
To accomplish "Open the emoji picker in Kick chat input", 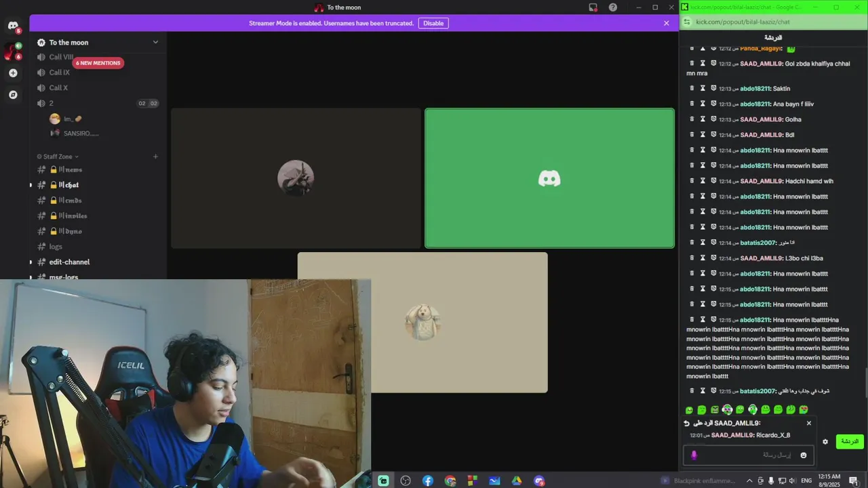I will click(804, 455).
